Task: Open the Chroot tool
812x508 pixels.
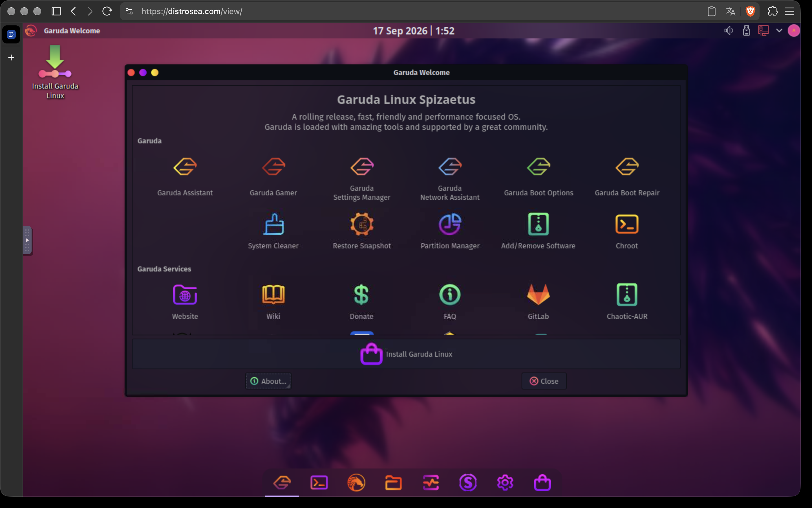Action: coord(627,231)
